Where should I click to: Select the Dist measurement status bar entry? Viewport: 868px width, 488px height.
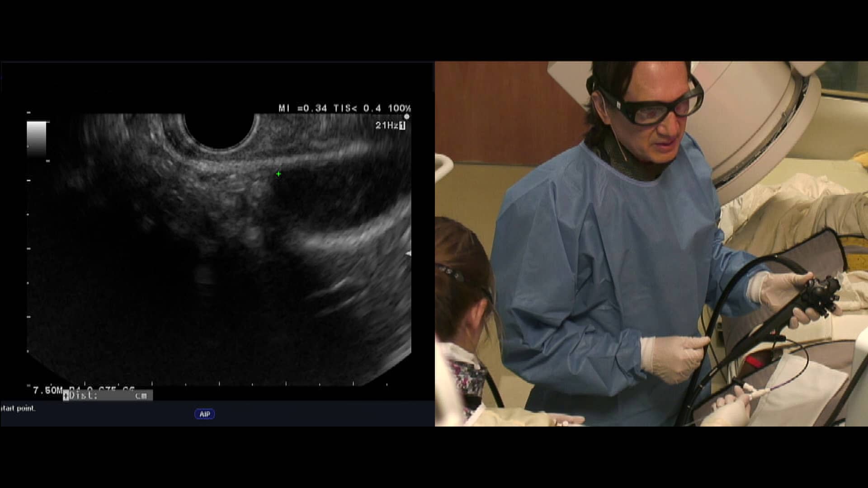pos(84,394)
